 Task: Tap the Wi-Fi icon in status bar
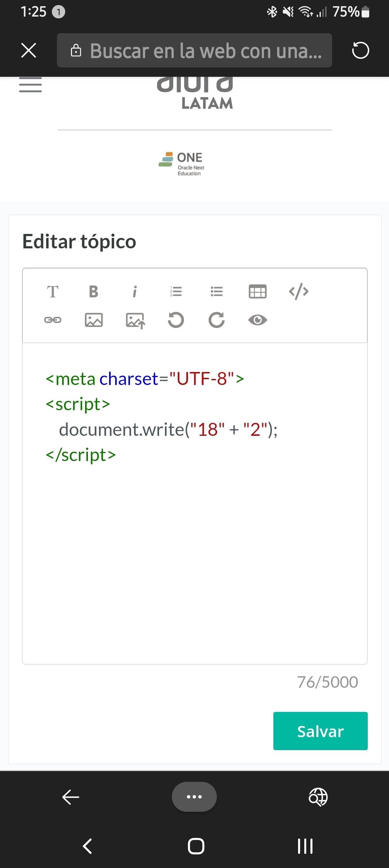point(306,12)
